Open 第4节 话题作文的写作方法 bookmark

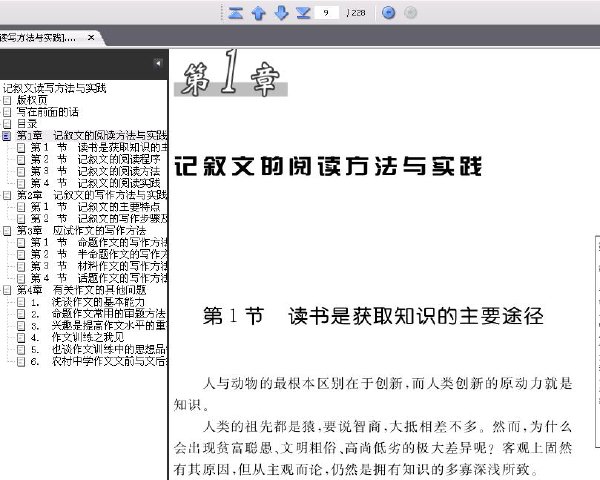click(99, 278)
